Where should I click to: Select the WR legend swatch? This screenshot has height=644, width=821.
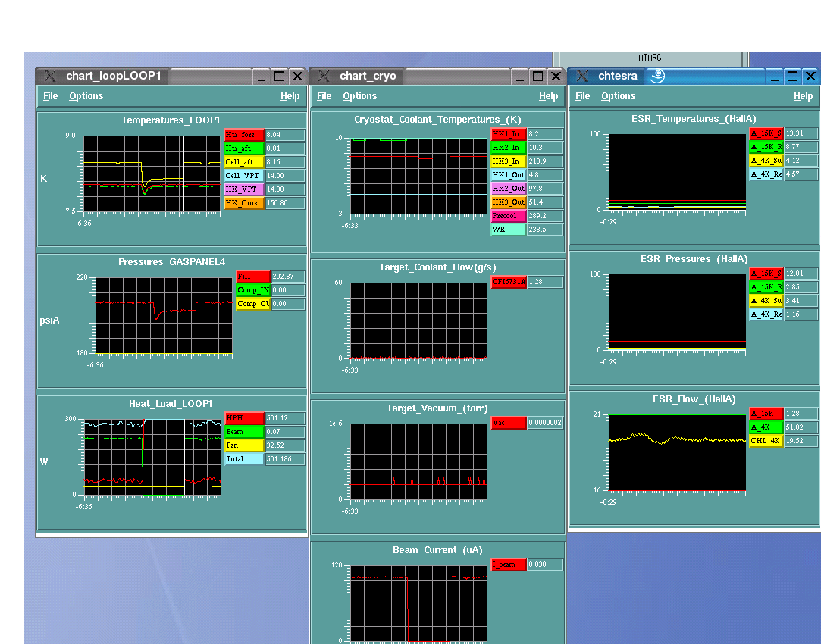509,230
